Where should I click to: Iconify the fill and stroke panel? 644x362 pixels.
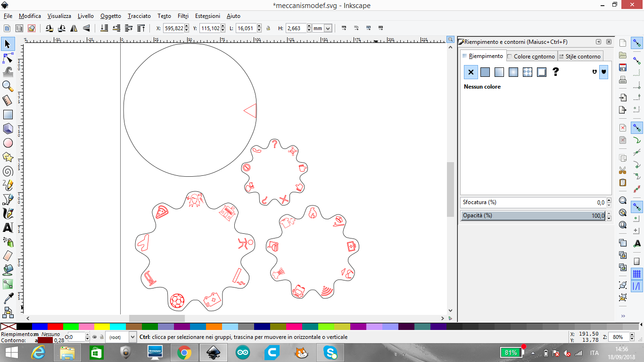pyautogui.click(x=599, y=42)
